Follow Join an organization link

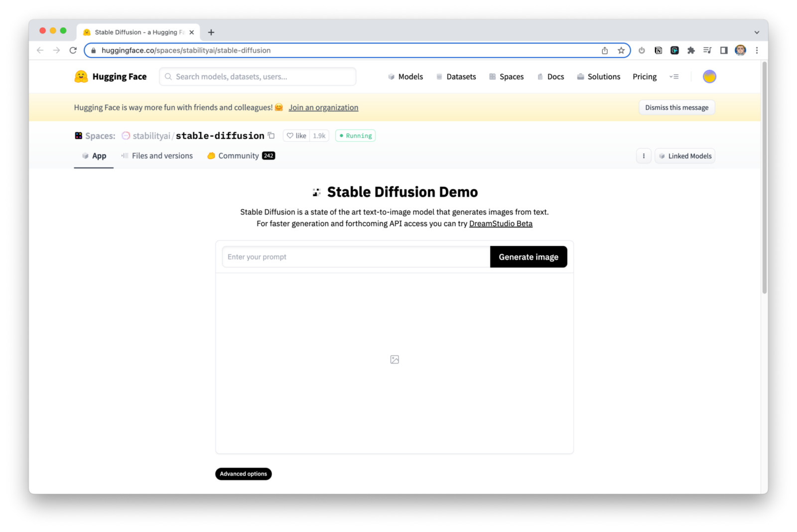323,108
